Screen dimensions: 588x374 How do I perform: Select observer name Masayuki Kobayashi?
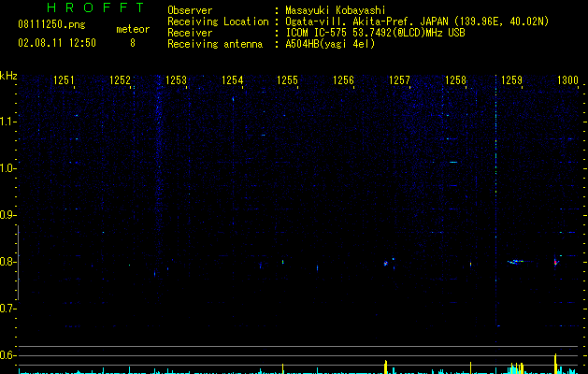[x=336, y=10]
